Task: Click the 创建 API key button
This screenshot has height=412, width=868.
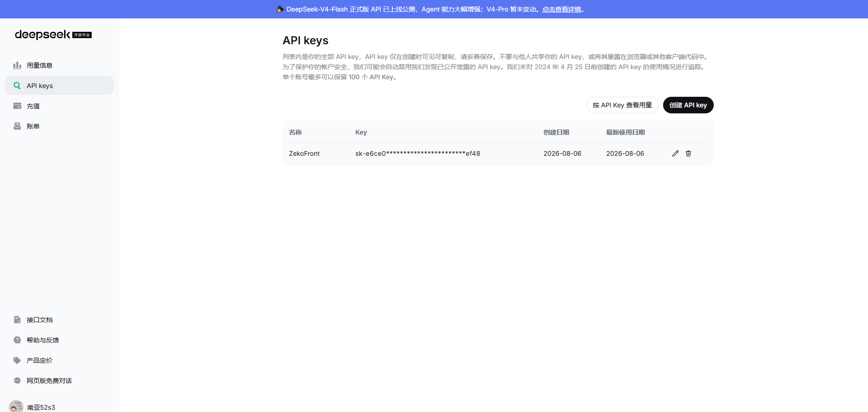Action: [688, 105]
